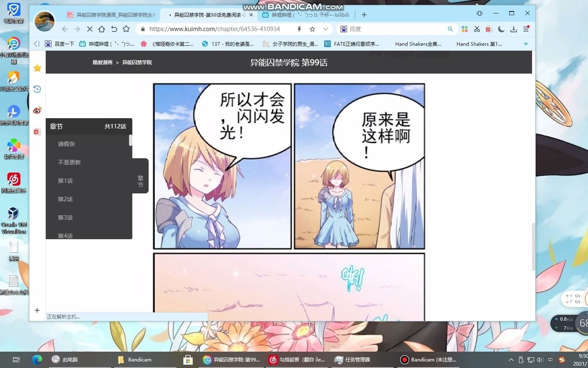
Task: Open Bandicam folder in taskbar
Action: (x=135, y=360)
